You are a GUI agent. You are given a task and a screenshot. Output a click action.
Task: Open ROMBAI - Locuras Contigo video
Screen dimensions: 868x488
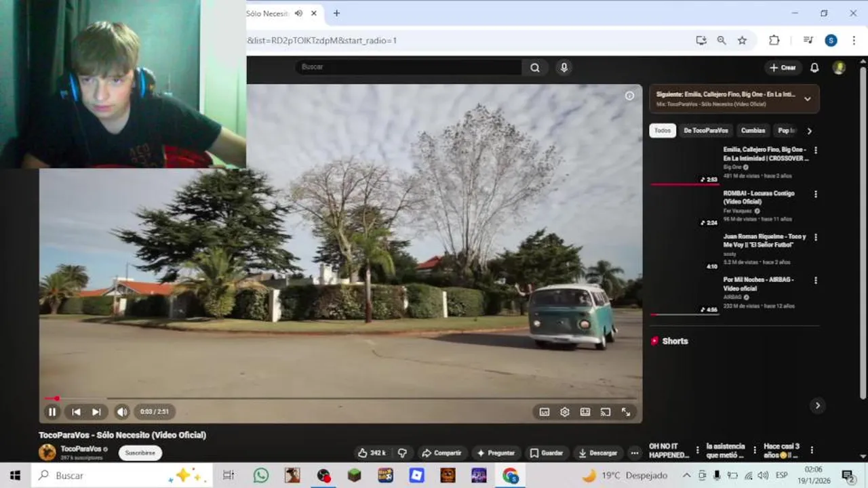pos(759,197)
